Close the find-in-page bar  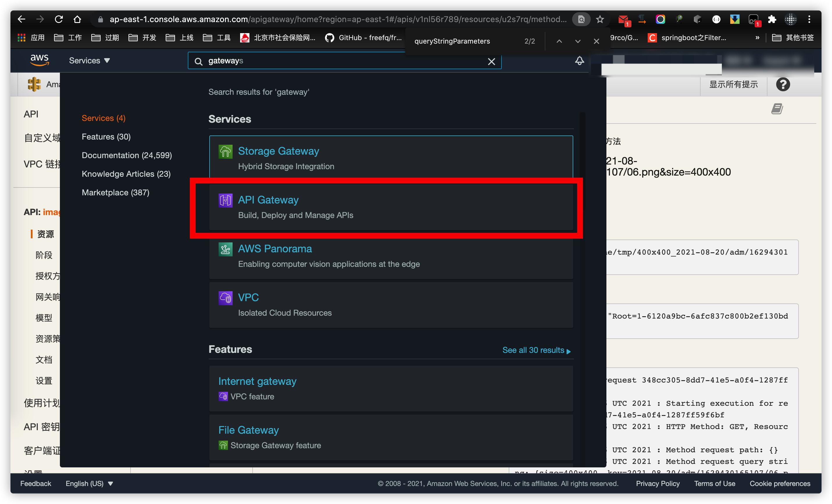(x=596, y=41)
